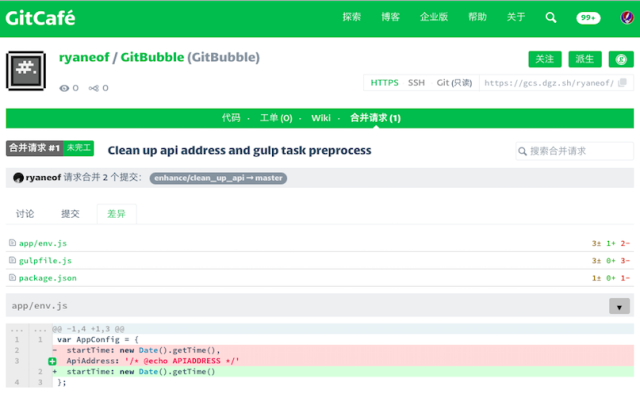Image resolution: width=640 pixels, height=394 pixels.
Task: Click the file icon beside gulpfile.js
Action: [x=12, y=260]
